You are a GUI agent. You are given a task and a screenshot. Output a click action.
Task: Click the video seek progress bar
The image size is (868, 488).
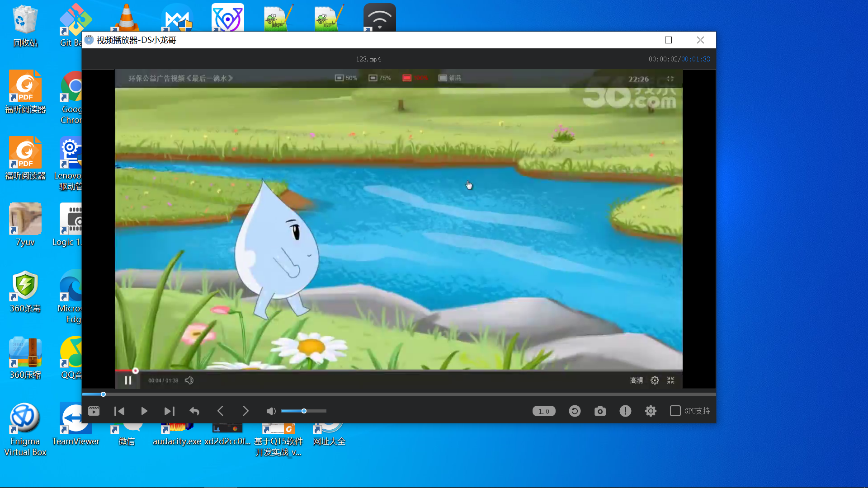click(x=398, y=394)
